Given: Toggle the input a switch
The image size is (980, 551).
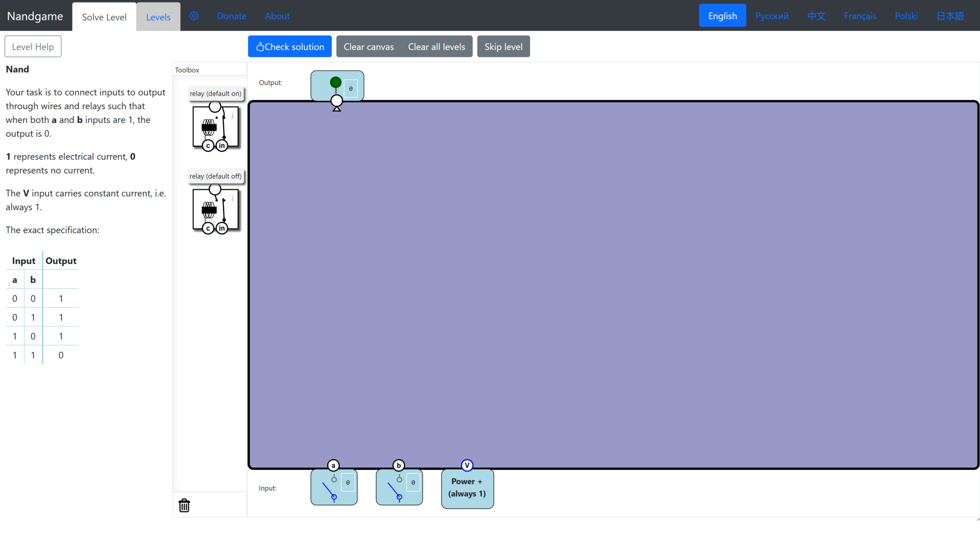Looking at the screenshot, I should (329, 490).
